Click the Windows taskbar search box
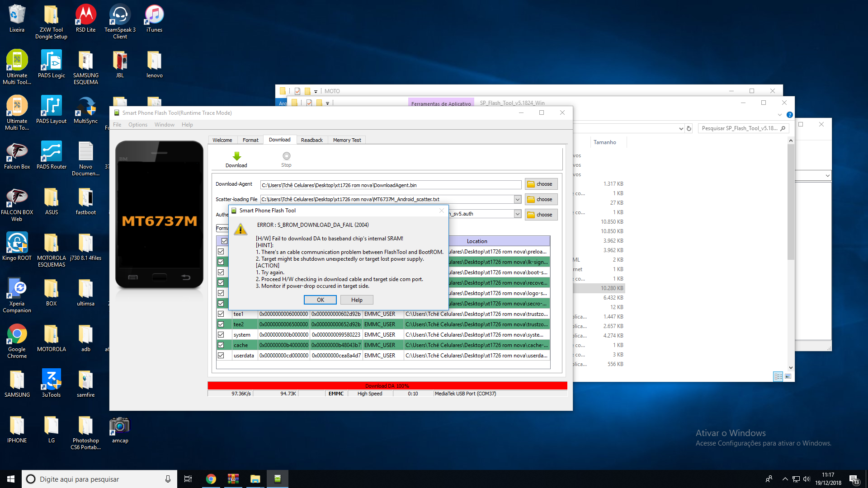 pyautogui.click(x=99, y=479)
